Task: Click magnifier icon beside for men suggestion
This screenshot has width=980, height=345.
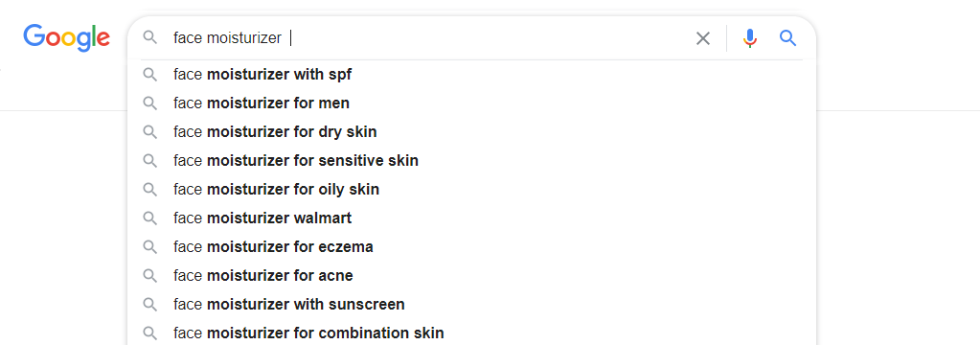Action: [x=150, y=103]
